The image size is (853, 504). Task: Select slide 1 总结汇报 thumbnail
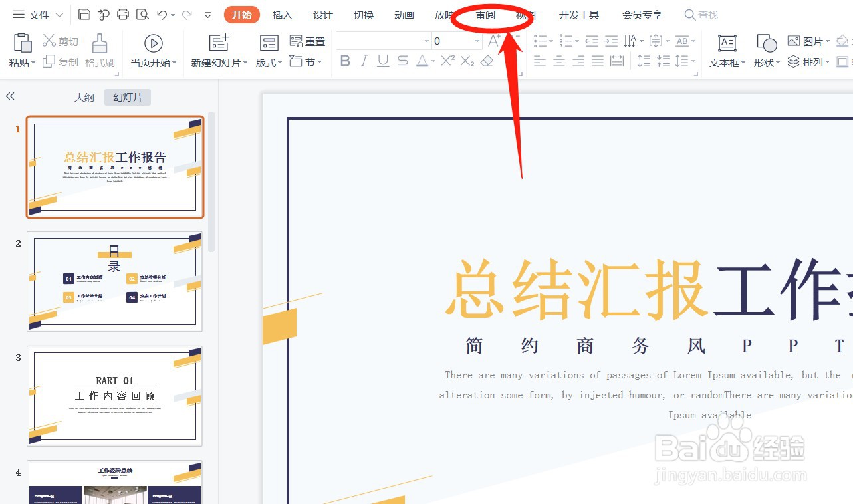click(114, 167)
